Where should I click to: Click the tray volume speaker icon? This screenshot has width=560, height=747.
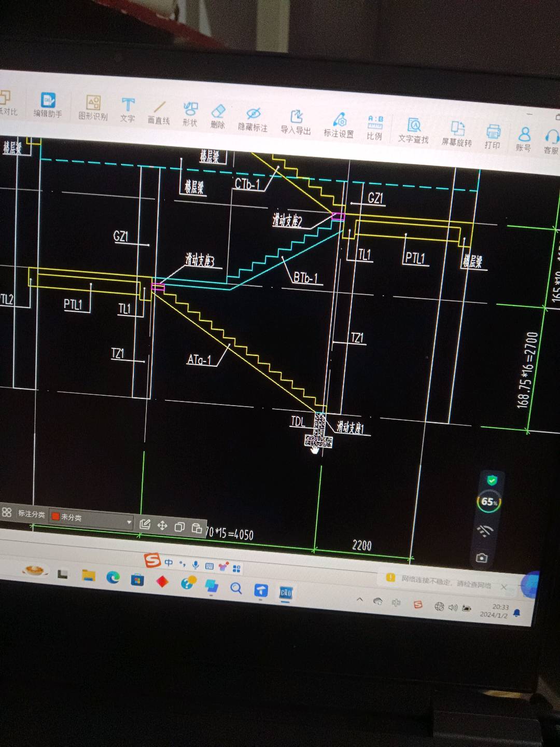pyautogui.click(x=453, y=607)
